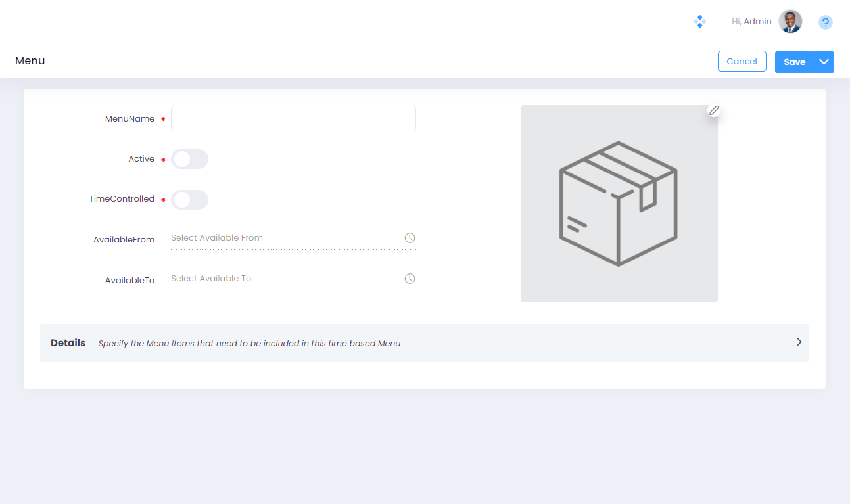Click the MenuName field label
850x504 pixels.
click(x=130, y=119)
